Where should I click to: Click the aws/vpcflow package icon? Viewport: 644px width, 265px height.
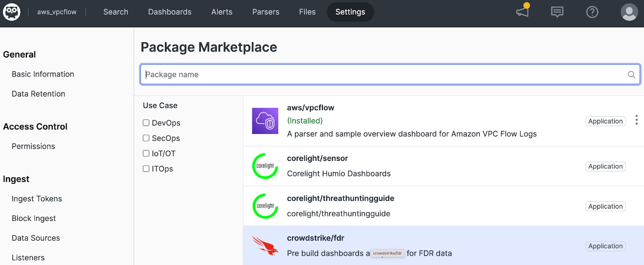coord(265,121)
